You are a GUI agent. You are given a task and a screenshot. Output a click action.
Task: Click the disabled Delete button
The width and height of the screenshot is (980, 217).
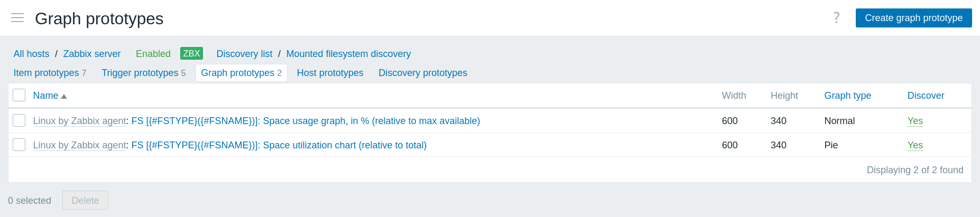pyautogui.click(x=85, y=200)
